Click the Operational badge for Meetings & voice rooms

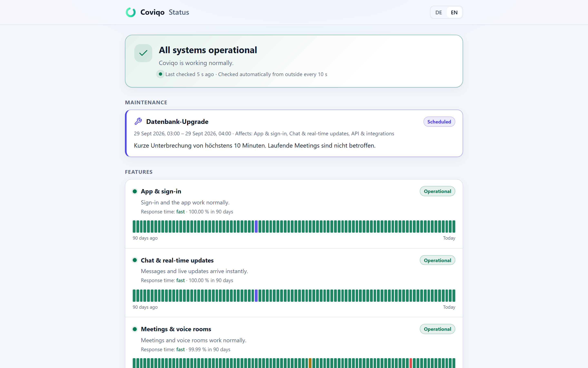[437, 329]
